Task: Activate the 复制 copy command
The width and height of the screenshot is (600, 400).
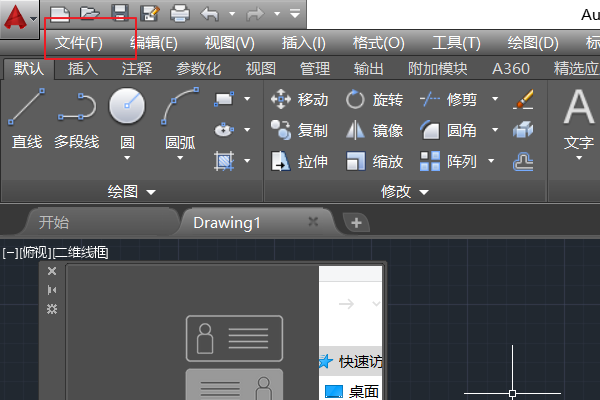Action: point(299,130)
